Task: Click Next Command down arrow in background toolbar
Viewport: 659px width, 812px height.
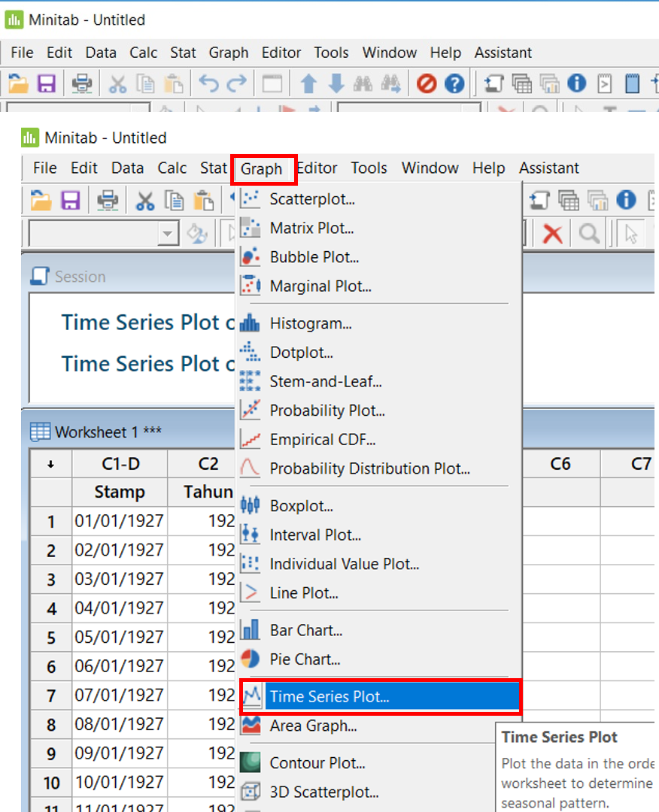Action: point(336,83)
